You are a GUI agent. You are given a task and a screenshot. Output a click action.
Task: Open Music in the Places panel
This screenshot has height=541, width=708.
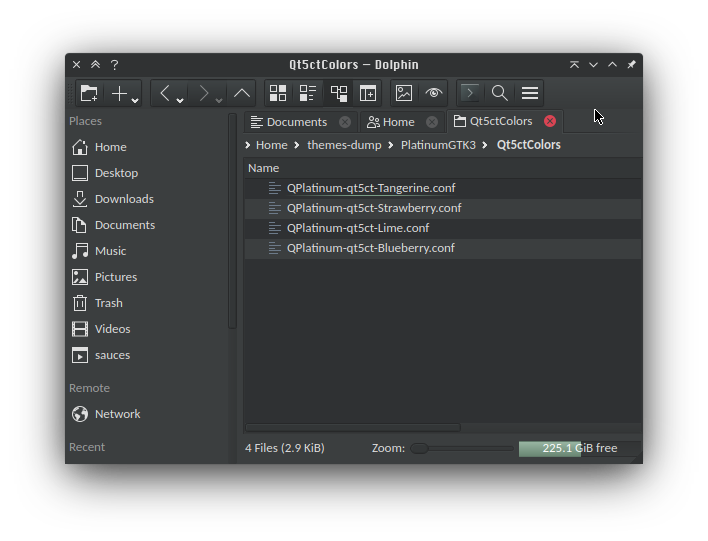point(147,251)
